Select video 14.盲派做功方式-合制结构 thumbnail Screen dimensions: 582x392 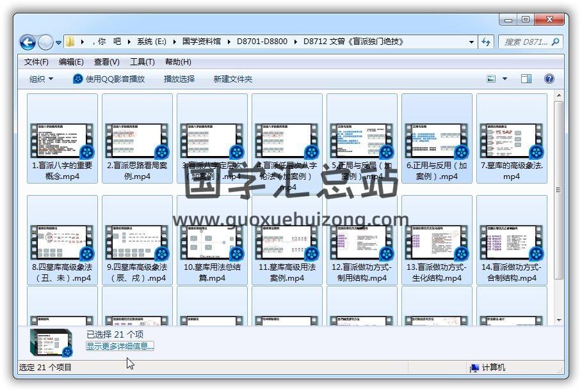[x=512, y=242]
